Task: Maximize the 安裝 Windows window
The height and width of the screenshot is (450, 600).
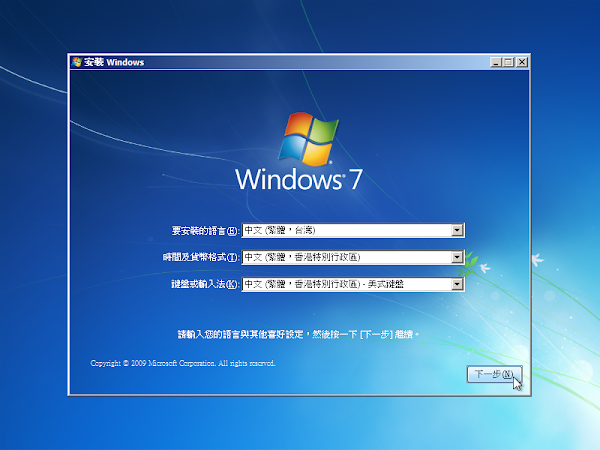Action: [508, 62]
